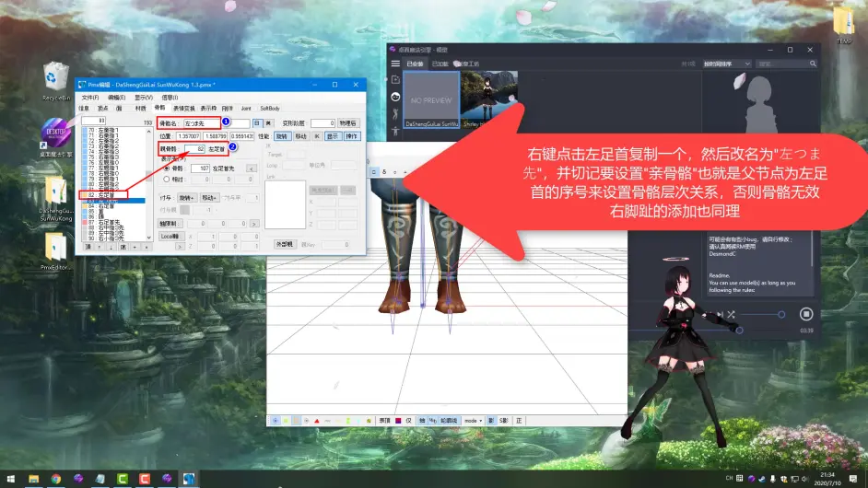Toggle the 表顶 viewport button
Image resolution: width=868 pixels, height=488 pixels.
pos(385,421)
